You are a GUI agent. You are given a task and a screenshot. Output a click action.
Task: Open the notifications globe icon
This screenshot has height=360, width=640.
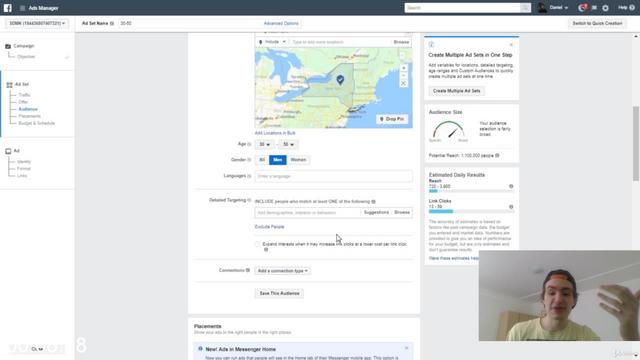pyautogui.click(x=582, y=8)
